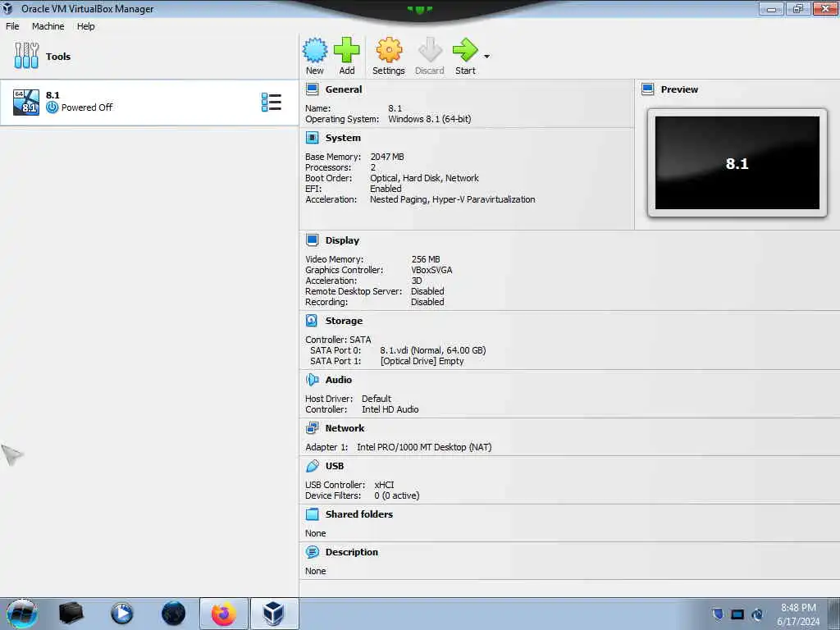Open the Machine menu
The width and height of the screenshot is (840, 630).
click(x=48, y=26)
